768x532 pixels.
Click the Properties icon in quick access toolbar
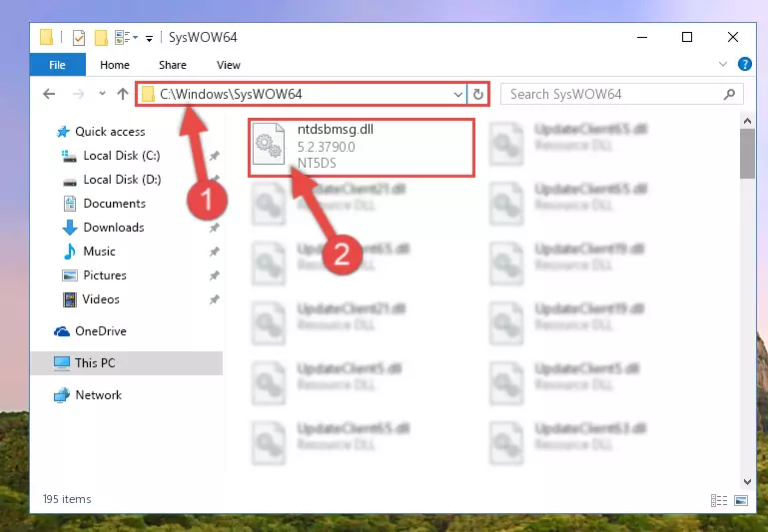click(78, 38)
